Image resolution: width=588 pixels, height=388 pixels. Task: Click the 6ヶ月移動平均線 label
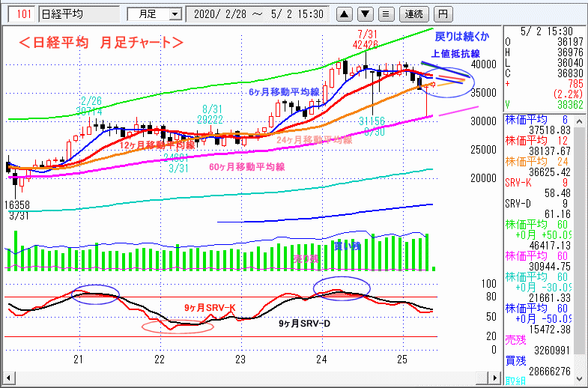284,92
